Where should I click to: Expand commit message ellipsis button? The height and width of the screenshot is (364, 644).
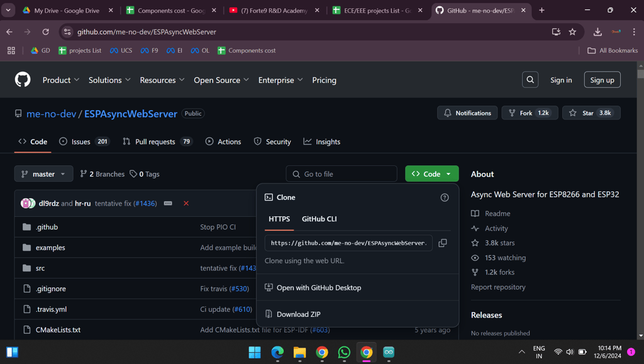(168, 203)
